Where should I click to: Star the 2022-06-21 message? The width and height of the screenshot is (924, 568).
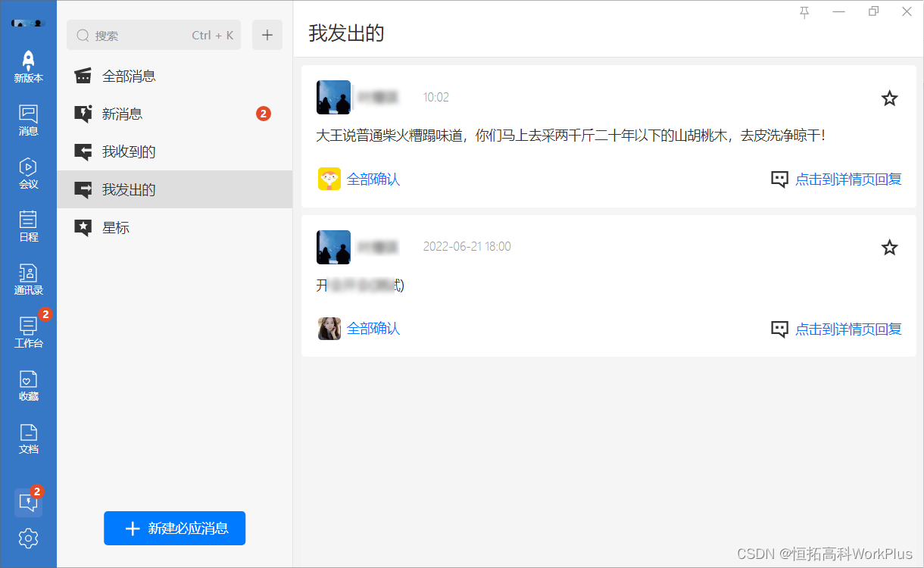point(889,248)
